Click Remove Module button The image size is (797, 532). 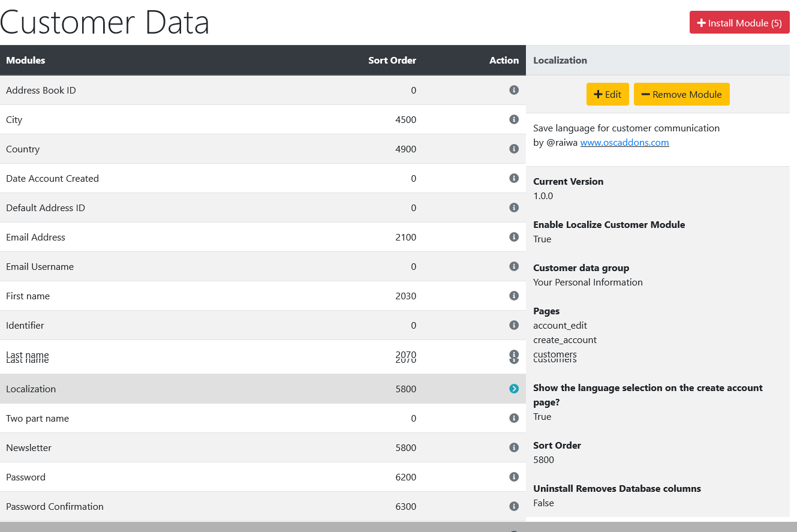pos(682,94)
